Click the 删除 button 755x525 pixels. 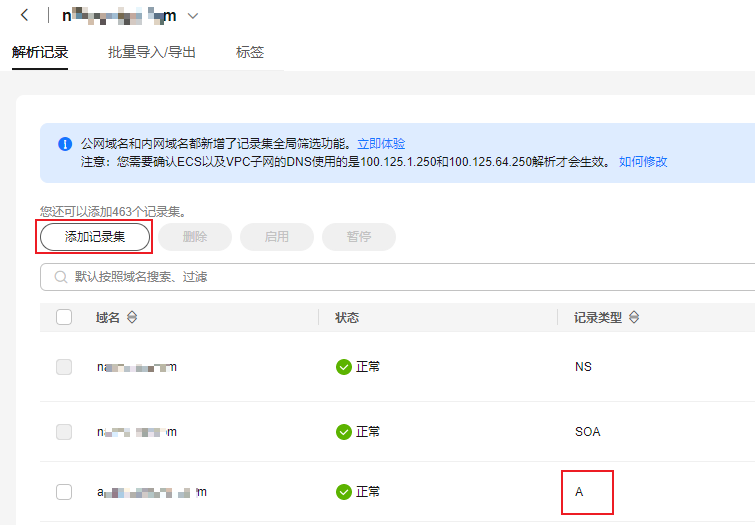195,237
